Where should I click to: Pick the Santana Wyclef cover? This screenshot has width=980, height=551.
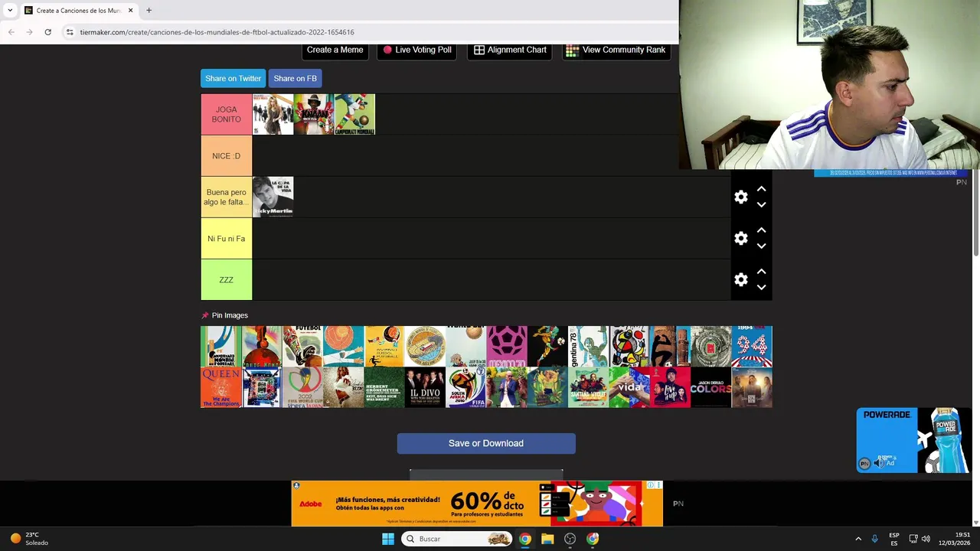[x=588, y=387]
